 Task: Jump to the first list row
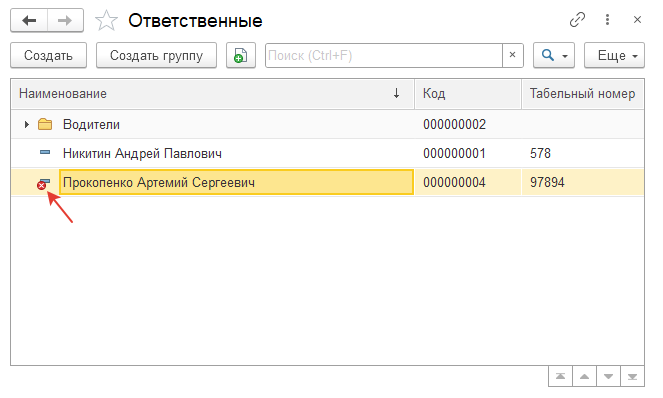click(560, 376)
